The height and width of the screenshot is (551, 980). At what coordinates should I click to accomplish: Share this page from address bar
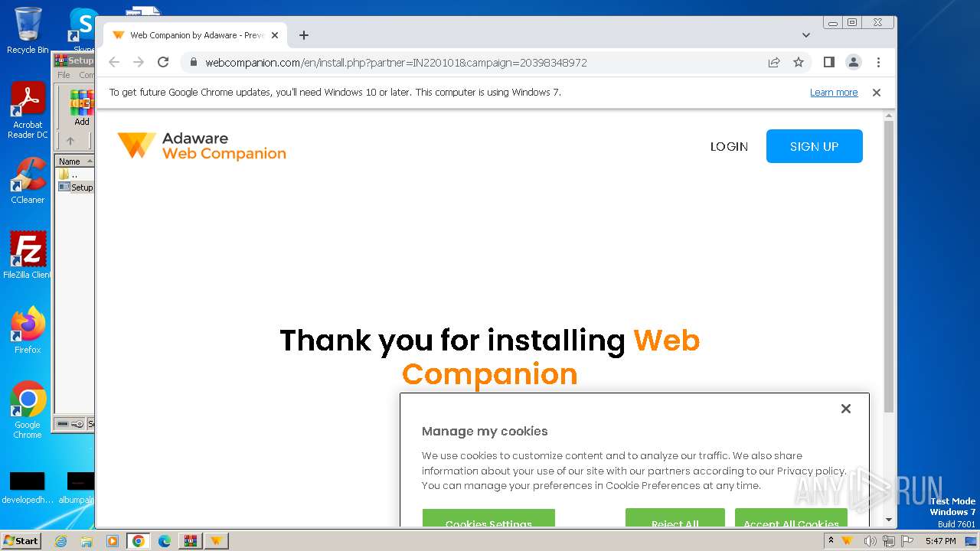(x=774, y=62)
